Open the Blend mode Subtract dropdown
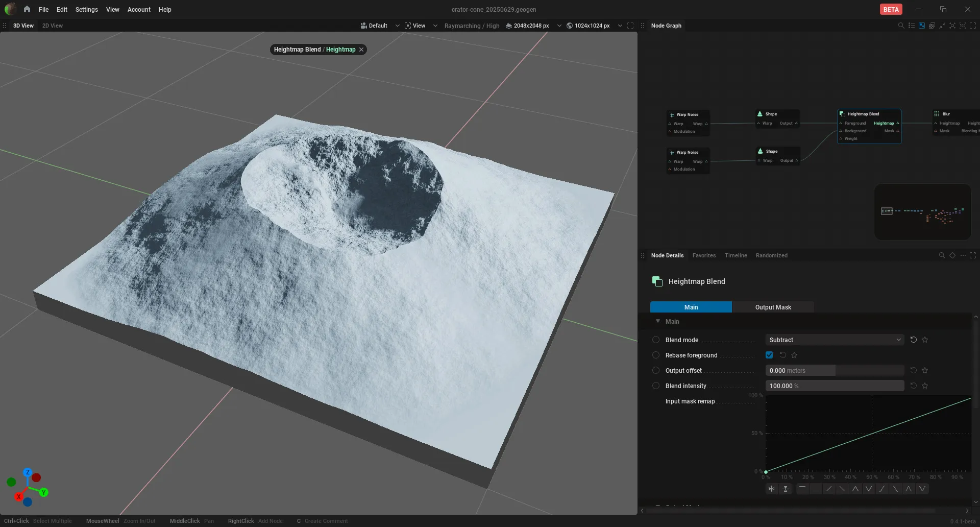980x527 pixels. 835,340
